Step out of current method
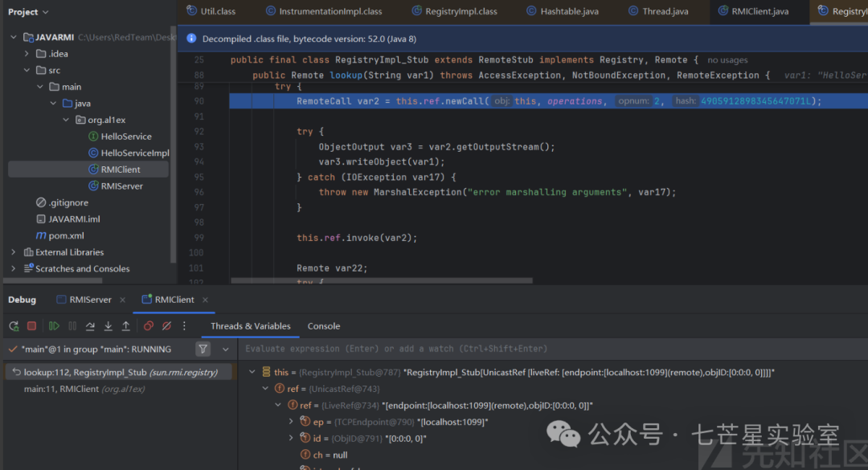This screenshot has width=868, height=470. click(x=125, y=326)
